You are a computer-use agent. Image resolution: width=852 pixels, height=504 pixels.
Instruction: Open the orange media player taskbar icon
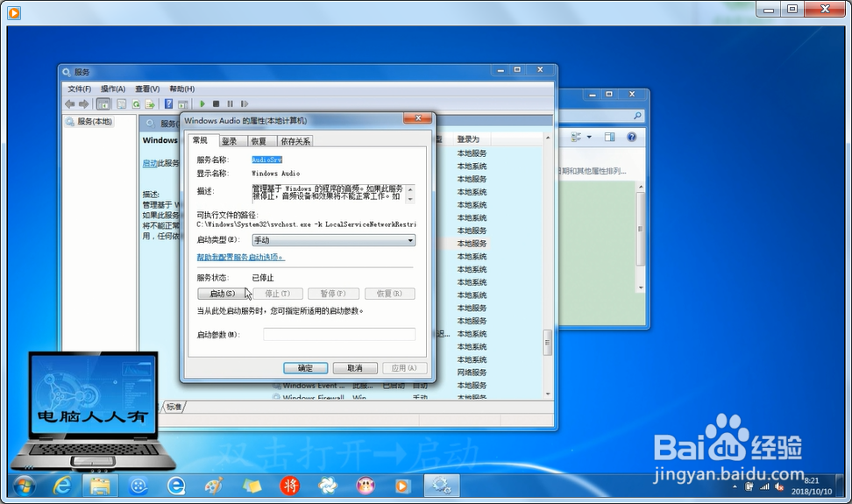click(x=402, y=486)
